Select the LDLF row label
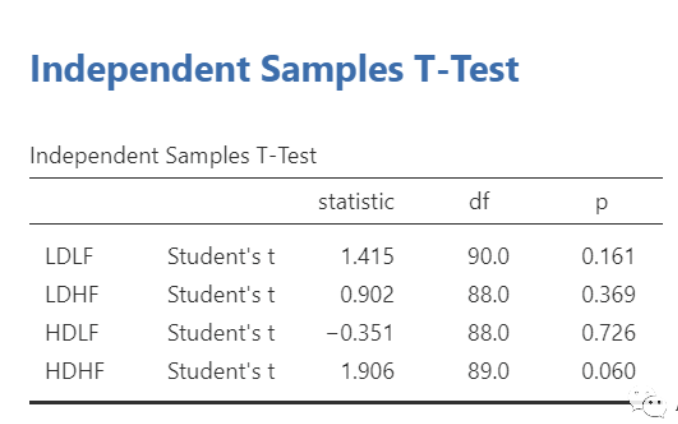678x424 pixels. tap(69, 256)
